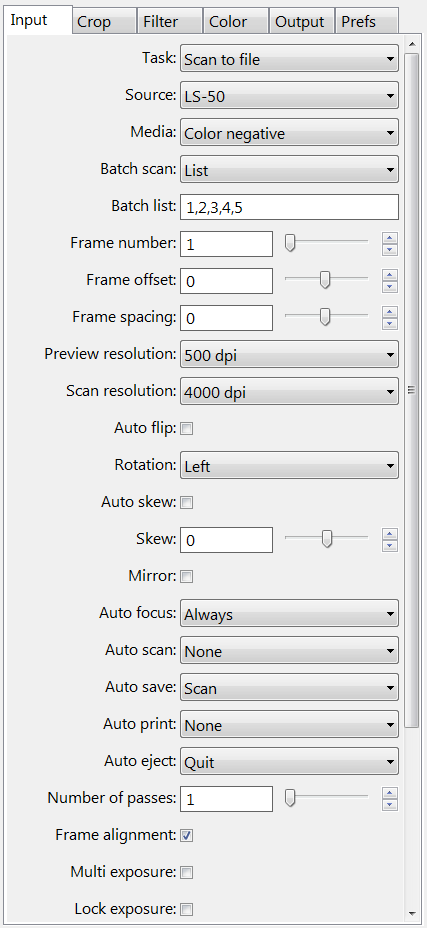Click the Number of passes slider handle
This screenshot has height=928, width=427.
[x=290, y=798]
